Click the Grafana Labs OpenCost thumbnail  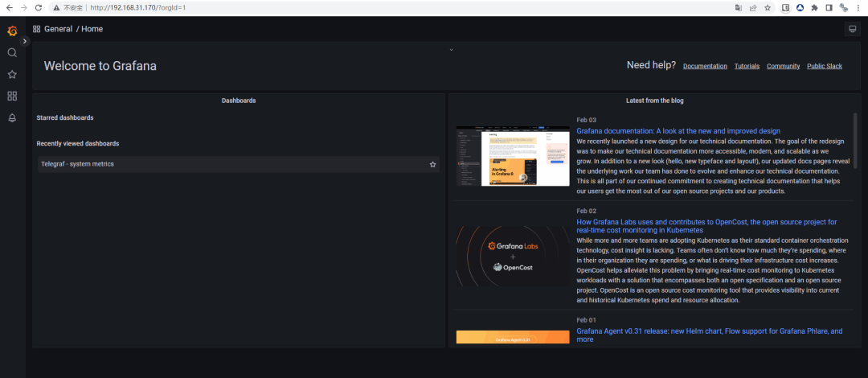pos(513,256)
